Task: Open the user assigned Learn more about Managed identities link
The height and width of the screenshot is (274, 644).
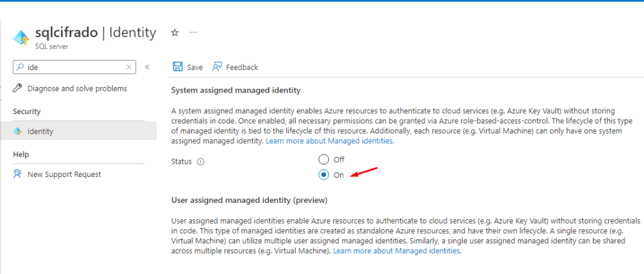Action: click(396, 250)
